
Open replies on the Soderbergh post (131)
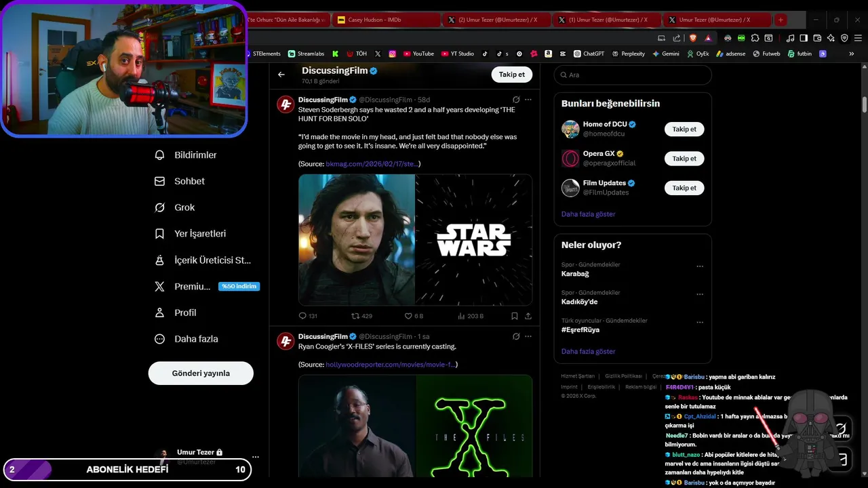(308, 316)
